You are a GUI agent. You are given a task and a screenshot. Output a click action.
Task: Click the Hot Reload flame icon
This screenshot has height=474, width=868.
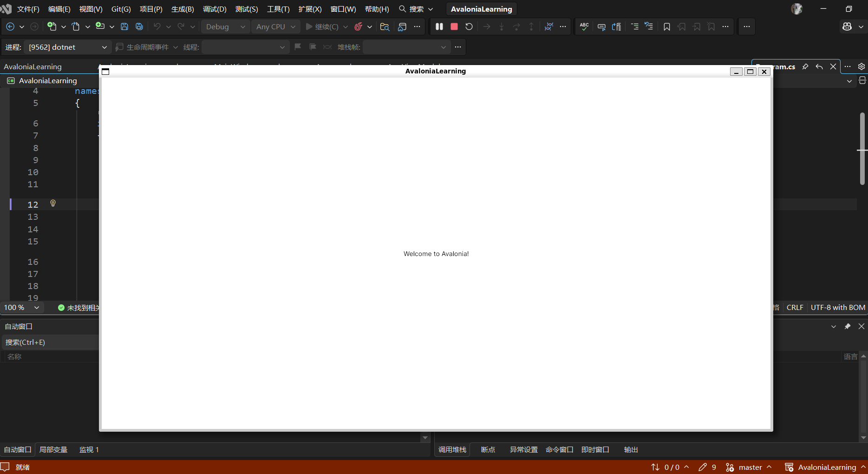pyautogui.click(x=358, y=26)
